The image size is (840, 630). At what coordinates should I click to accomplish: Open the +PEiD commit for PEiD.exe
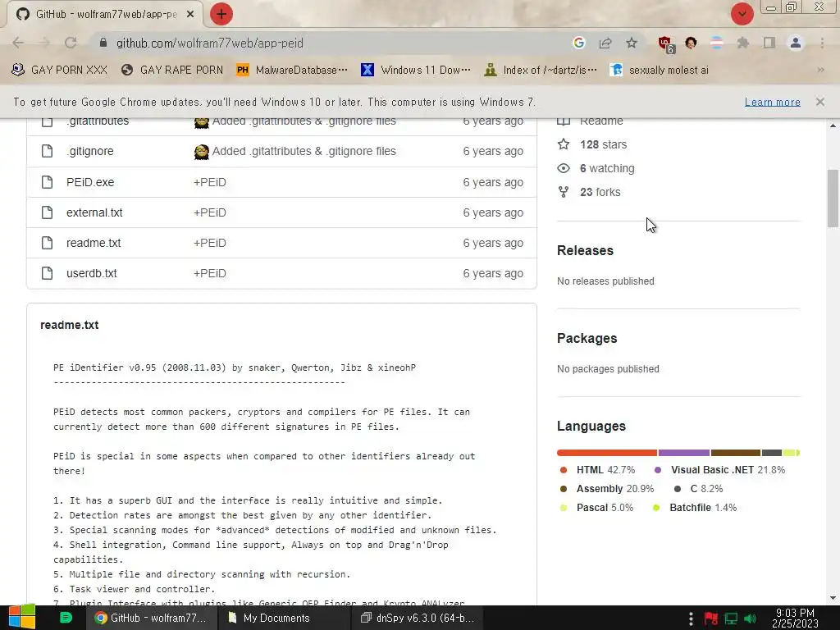tap(209, 182)
